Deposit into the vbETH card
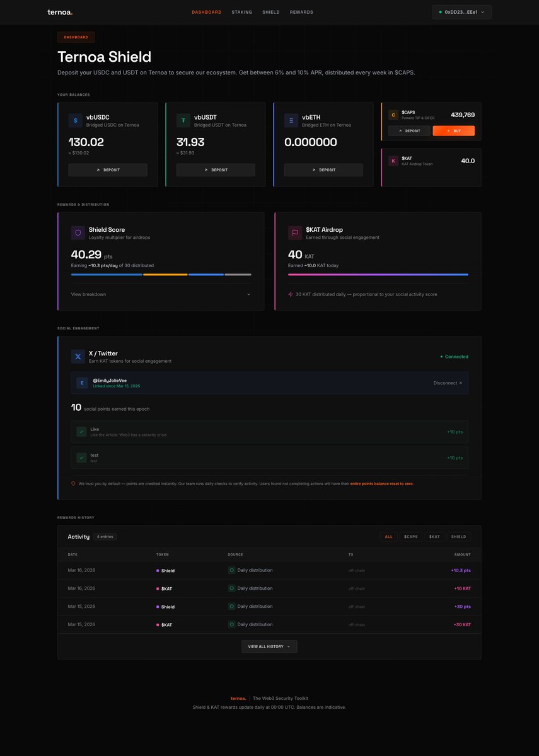Image resolution: width=539 pixels, height=756 pixels. pyautogui.click(x=323, y=170)
